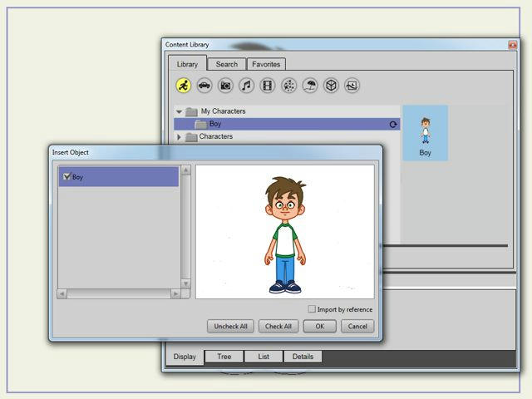The height and width of the screenshot is (399, 532).
Task: Open the particle effects category icon
Action: (288, 86)
